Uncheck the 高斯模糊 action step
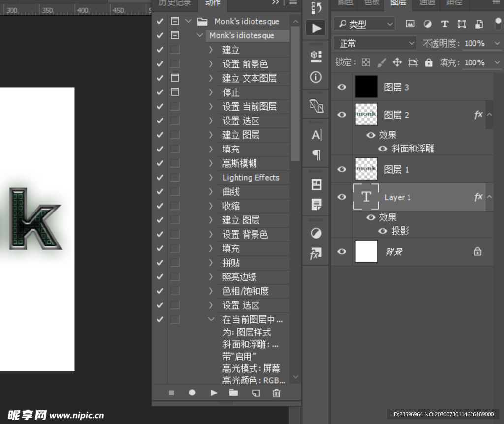This screenshot has height=424, width=504. tap(159, 163)
